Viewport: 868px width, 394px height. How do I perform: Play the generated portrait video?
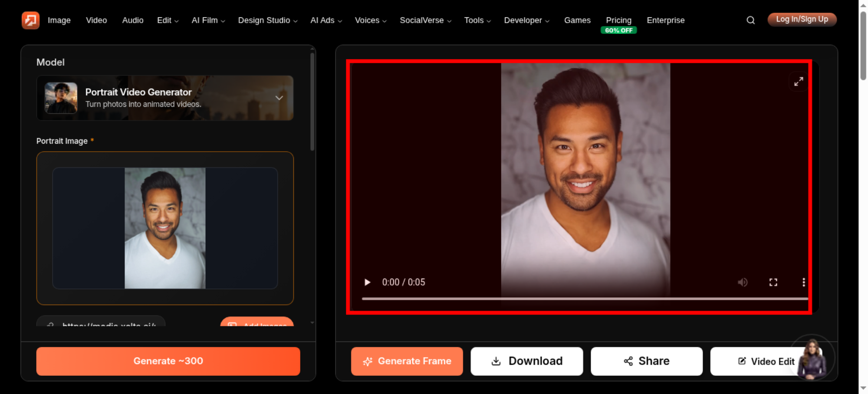pyautogui.click(x=367, y=282)
